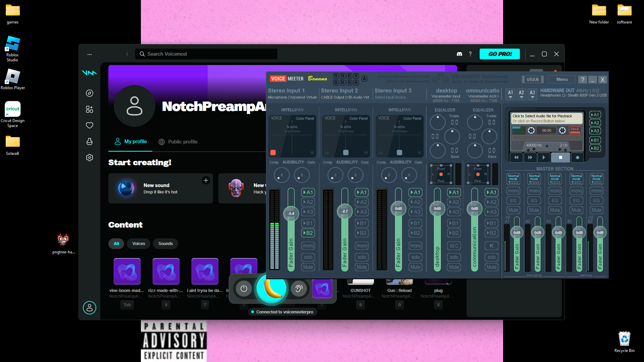Viewport: 644px width, 362px height.
Task: Select input device for Stereo Input 3
Action: pyautogui.click(x=390, y=98)
